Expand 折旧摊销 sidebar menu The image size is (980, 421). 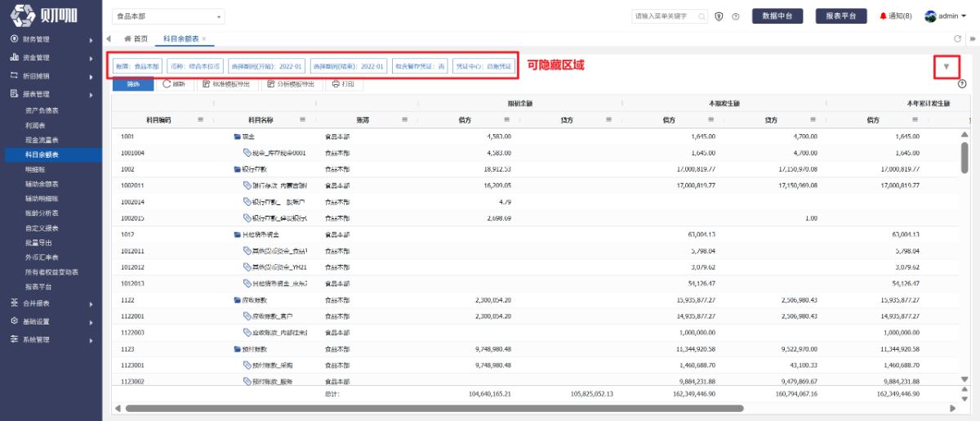(x=51, y=75)
